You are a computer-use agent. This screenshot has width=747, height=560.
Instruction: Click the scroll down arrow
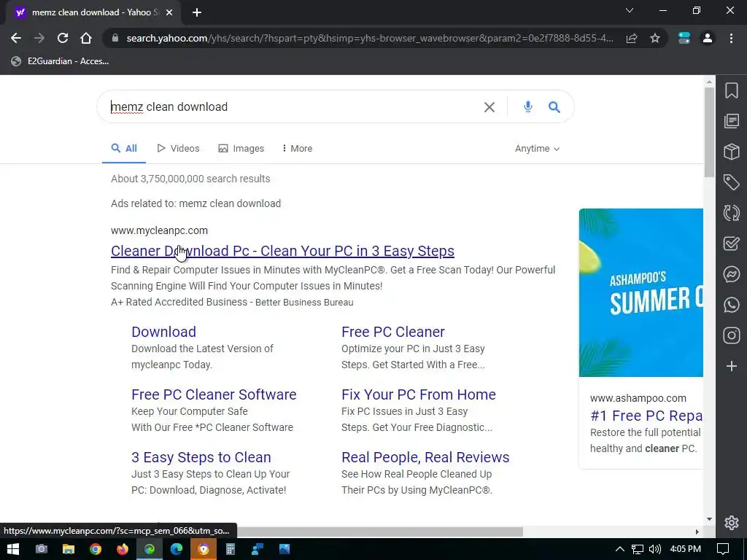(709, 519)
